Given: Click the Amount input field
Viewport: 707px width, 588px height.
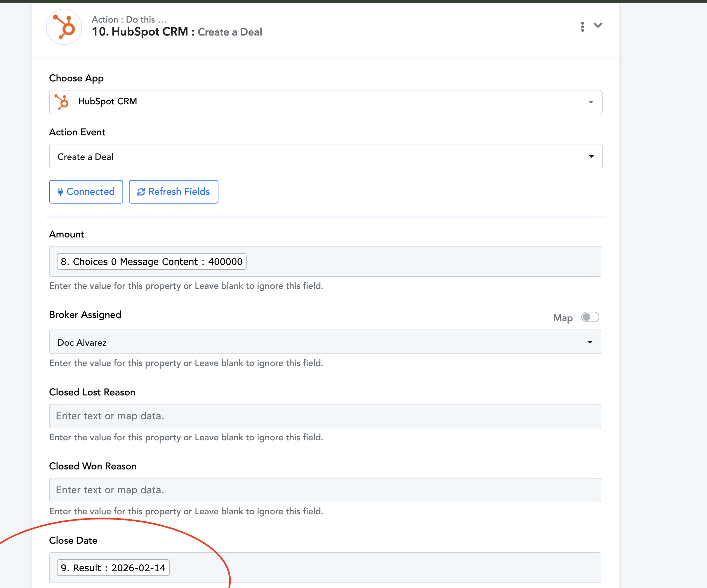Looking at the screenshot, I should [x=404, y=261].
